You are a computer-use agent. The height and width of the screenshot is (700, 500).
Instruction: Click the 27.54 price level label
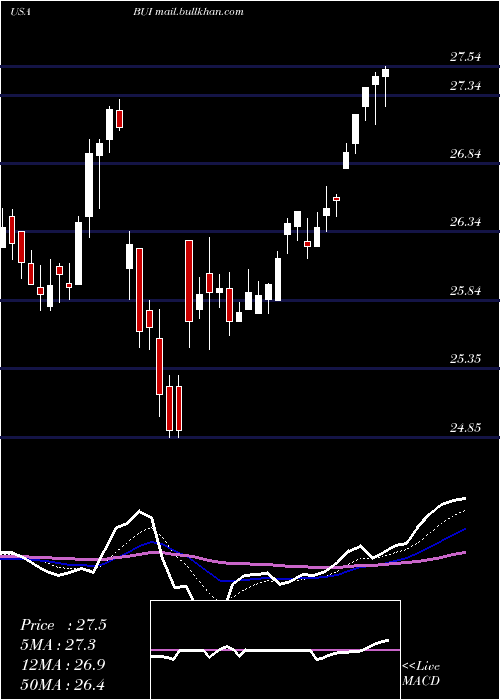pyautogui.click(x=465, y=57)
